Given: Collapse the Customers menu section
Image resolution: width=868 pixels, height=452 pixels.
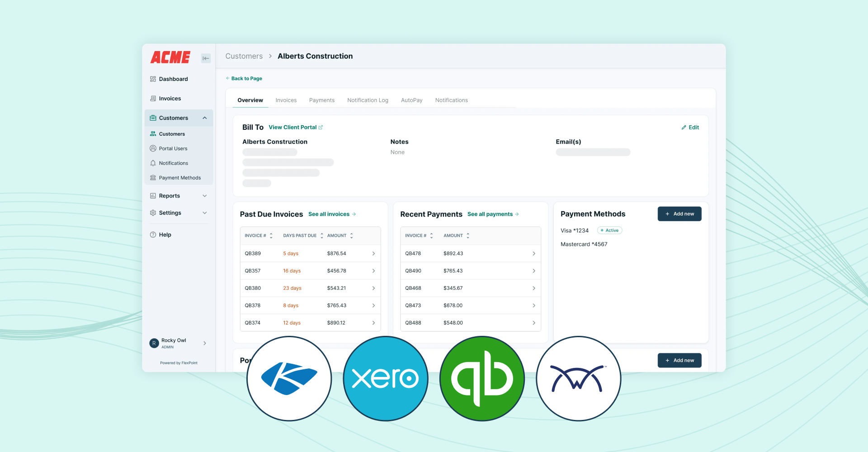Looking at the screenshot, I should point(204,118).
